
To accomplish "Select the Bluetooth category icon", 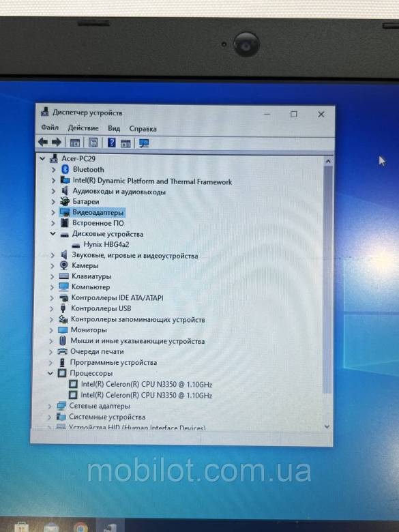I will pyautogui.click(x=65, y=169).
